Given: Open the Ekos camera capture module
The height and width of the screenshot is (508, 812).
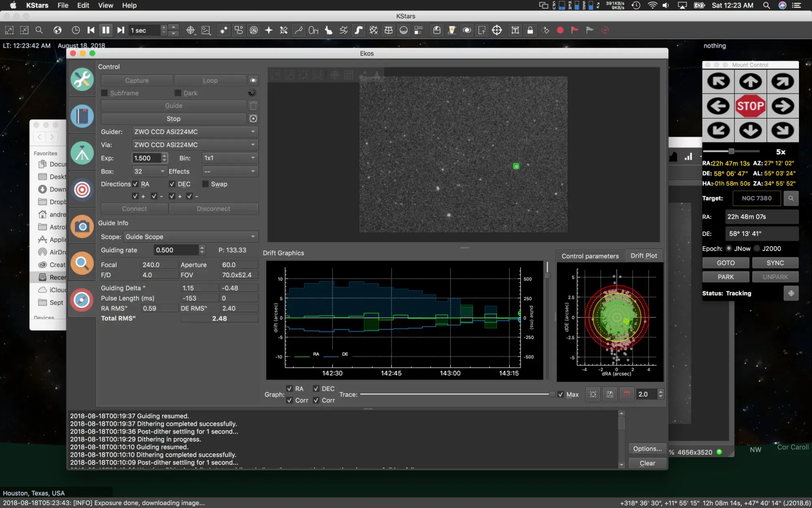Looking at the screenshot, I should point(82,226).
